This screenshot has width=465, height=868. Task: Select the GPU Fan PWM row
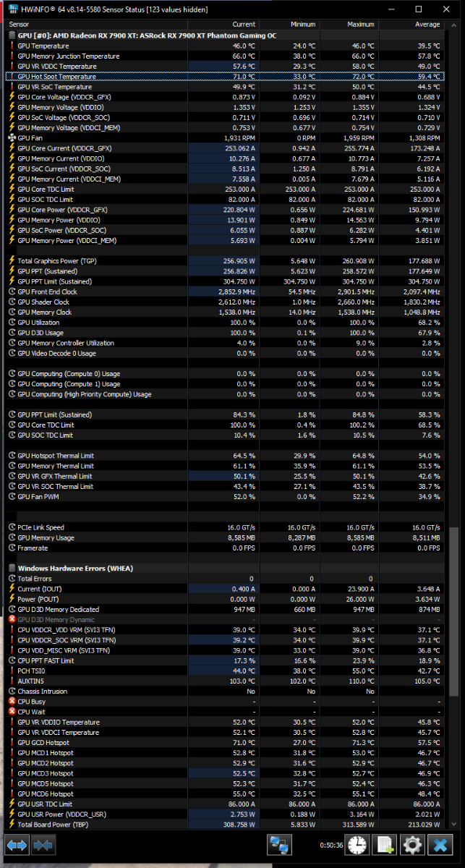226,497
